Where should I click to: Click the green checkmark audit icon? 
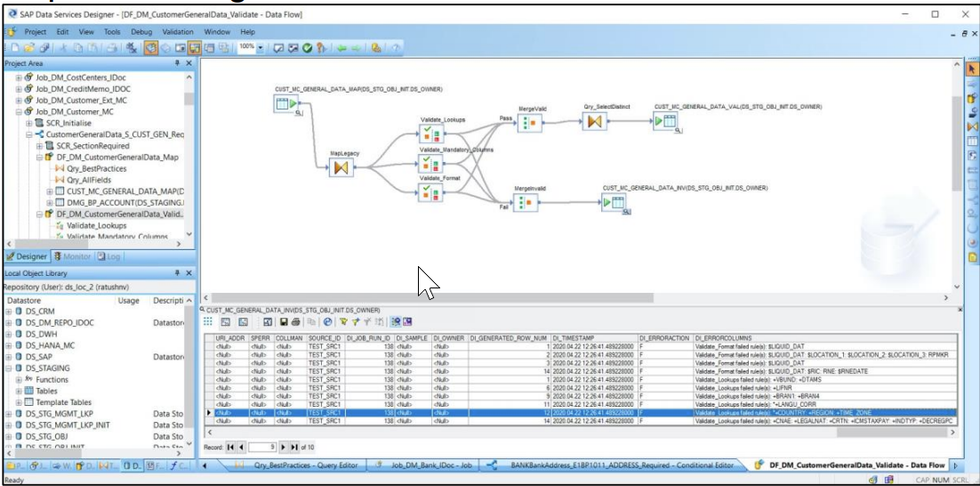tap(308, 47)
